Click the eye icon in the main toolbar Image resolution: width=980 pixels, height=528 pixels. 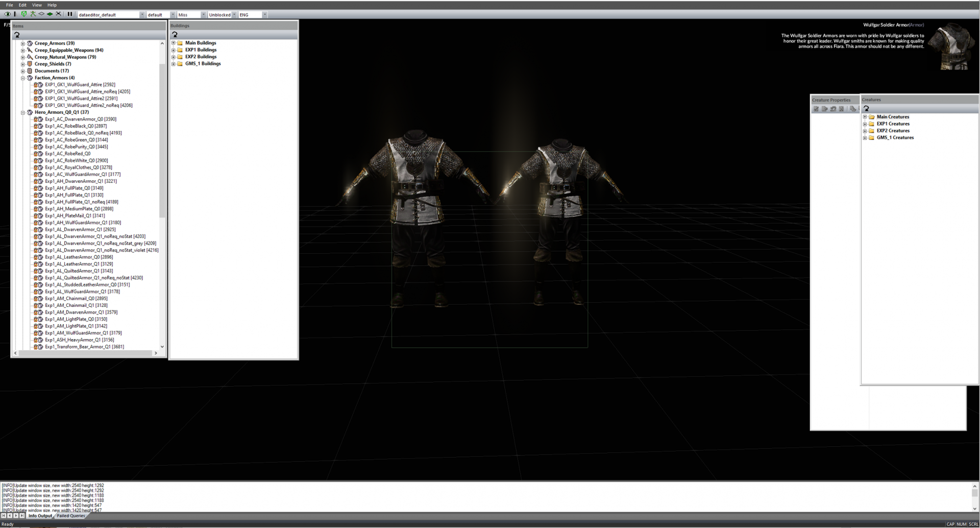coord(7,14)
